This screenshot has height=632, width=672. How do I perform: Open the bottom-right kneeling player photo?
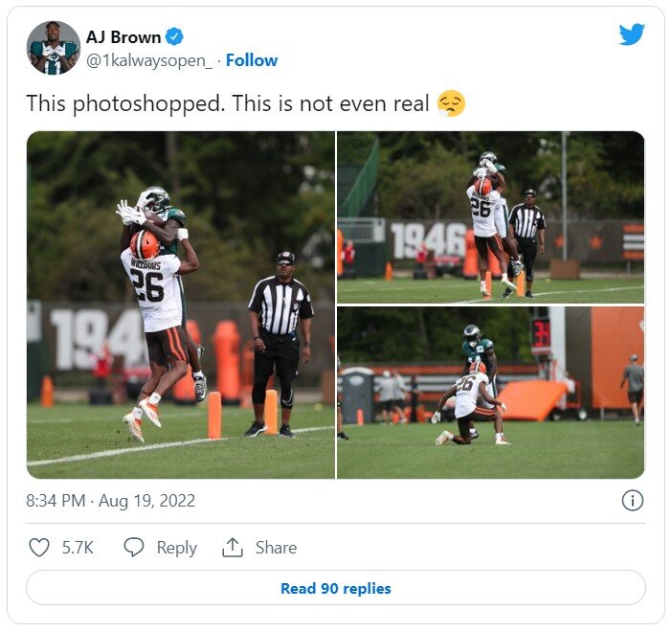[x=490, y=393]
